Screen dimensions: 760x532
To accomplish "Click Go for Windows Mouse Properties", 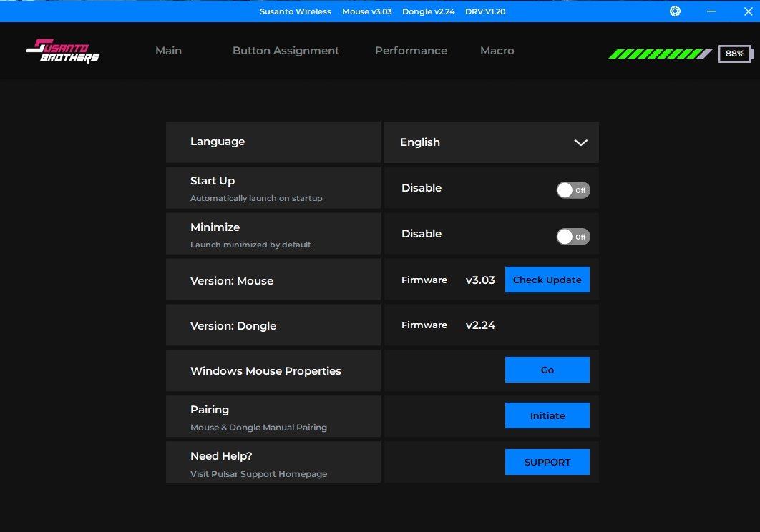I will pyautogui.click(x=547, y=370).
